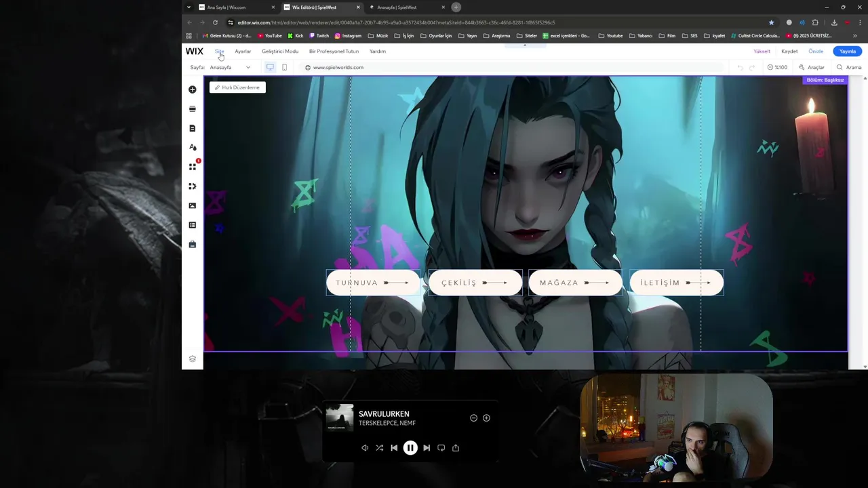Open browser downloads icon

(834, 22)
